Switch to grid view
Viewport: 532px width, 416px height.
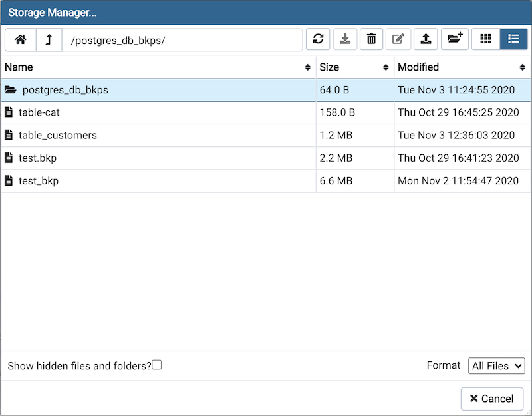click(x=485, y=39)
